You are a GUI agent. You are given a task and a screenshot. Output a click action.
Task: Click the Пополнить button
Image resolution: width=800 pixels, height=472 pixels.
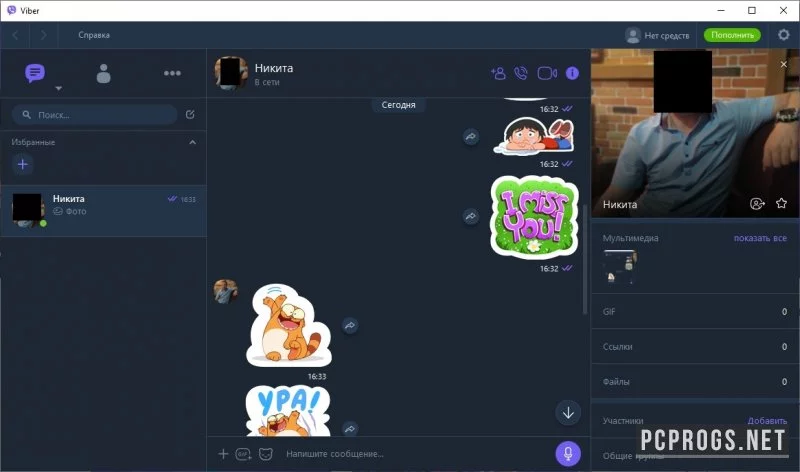732,35
